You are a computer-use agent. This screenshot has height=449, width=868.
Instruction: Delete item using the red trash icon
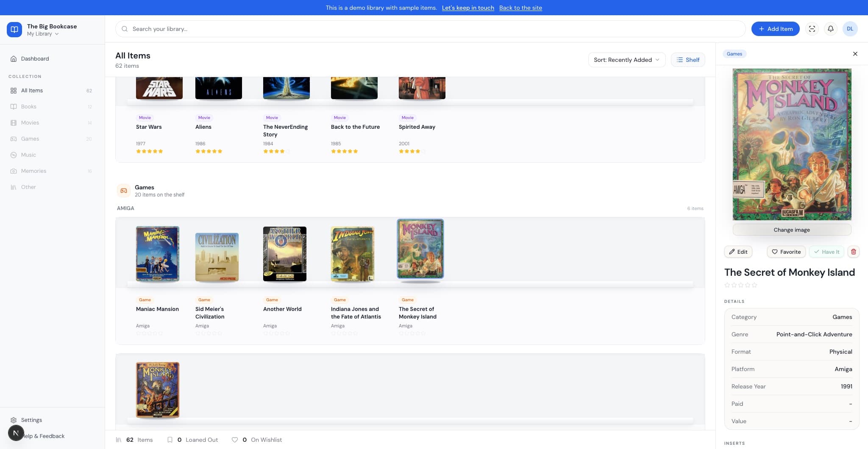pos(854,252)
